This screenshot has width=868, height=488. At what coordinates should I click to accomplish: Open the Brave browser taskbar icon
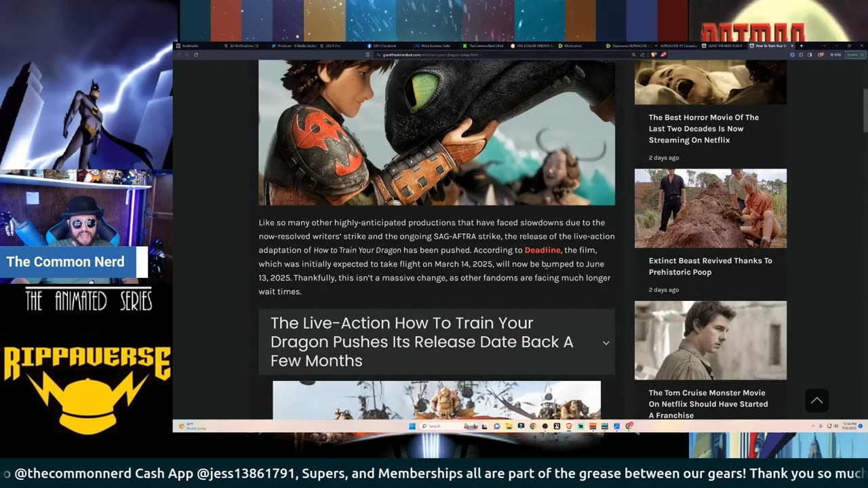pos(569,426)
